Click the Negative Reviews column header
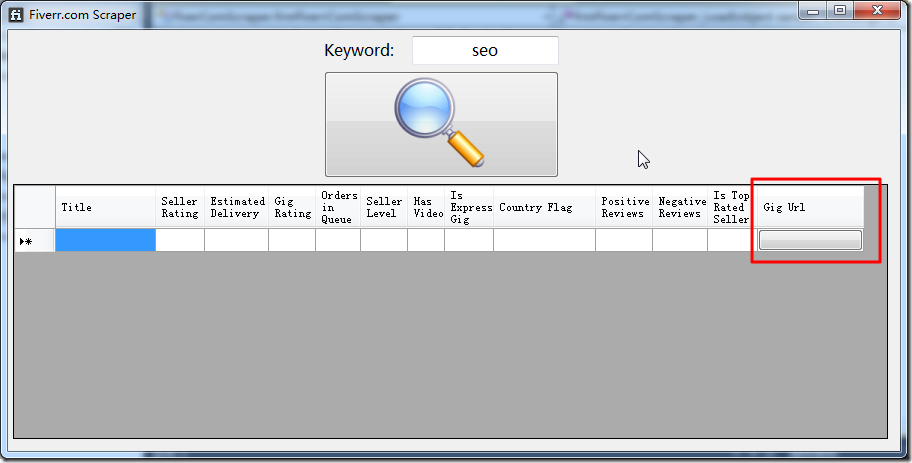Viewport: 912px width, 463px height. tap(680, 207)
